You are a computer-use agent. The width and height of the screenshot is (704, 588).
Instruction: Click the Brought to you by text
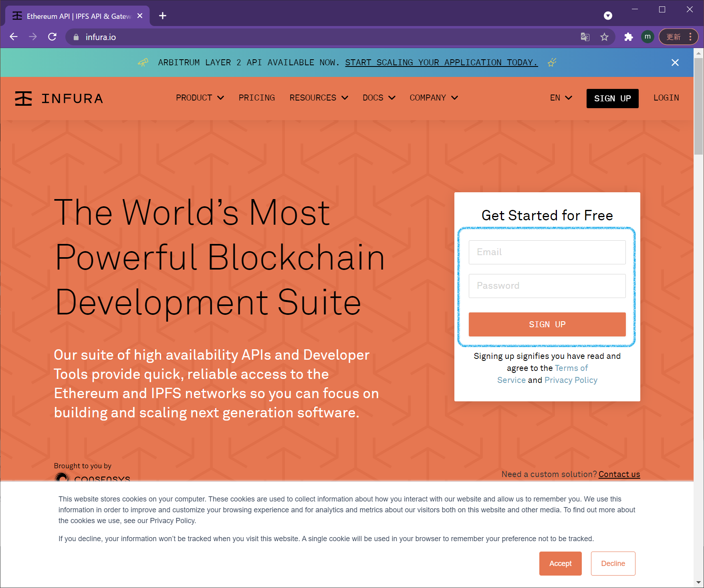[83, 466]
